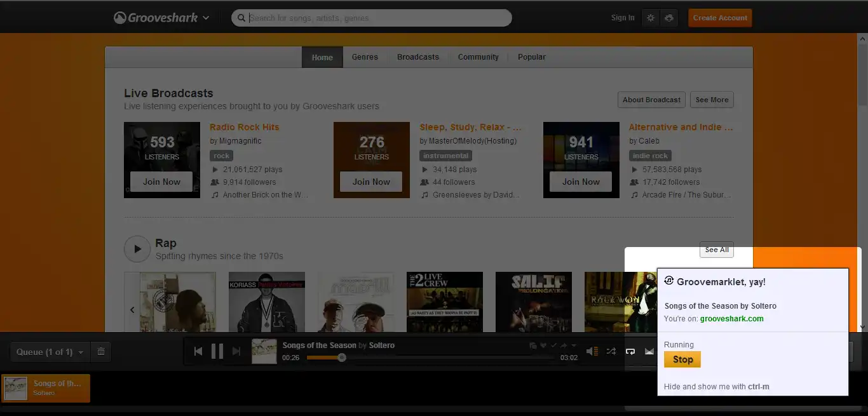Image resolution: width=868 pixels, height=416 pixels.
Task: Mute the volume speaker icon
Action: [592, 351]
